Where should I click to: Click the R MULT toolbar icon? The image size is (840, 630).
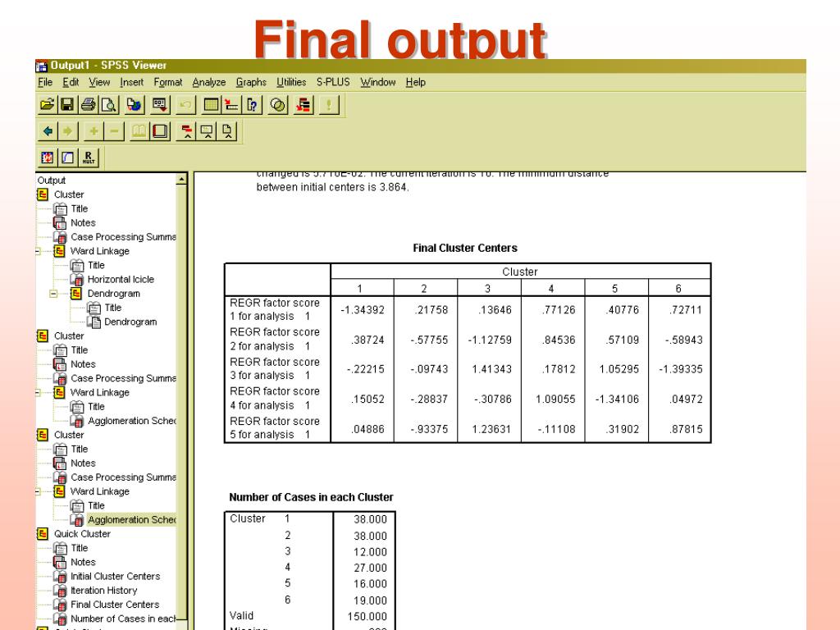[89, 157]
